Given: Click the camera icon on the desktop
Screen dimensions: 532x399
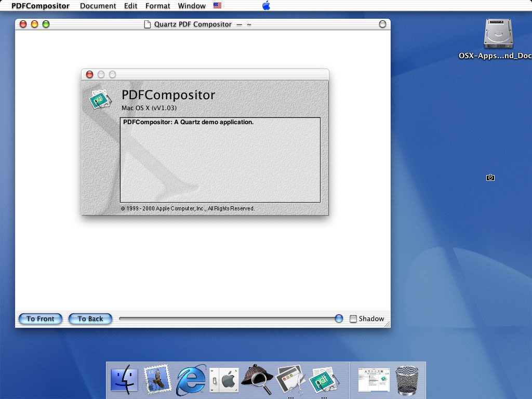Looking at the screenshot, I should click(x=490, y=178).
